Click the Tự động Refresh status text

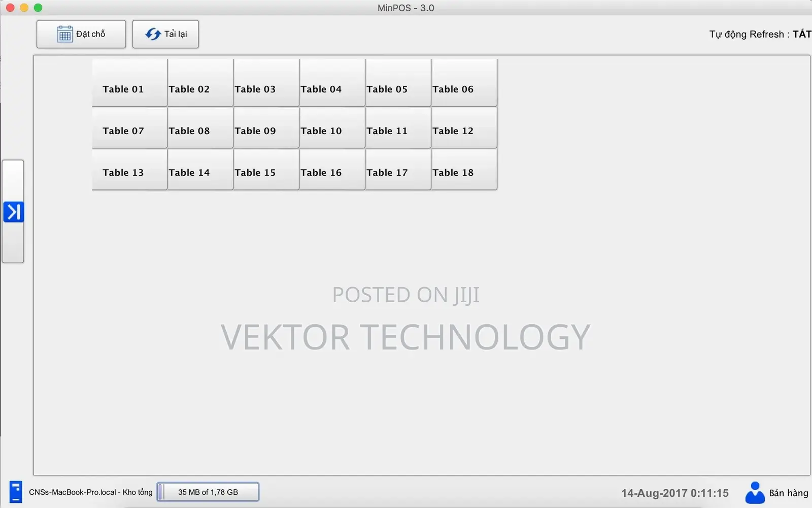760,34
